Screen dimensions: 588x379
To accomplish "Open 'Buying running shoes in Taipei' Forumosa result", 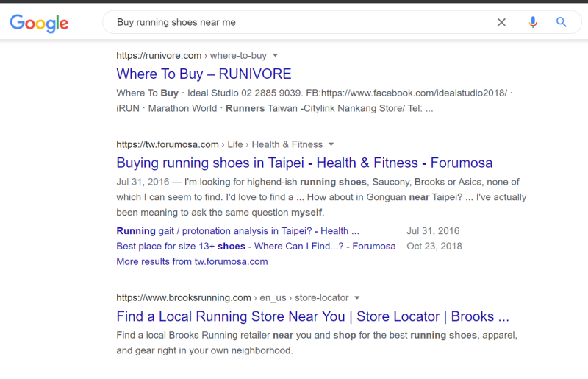I will click(x=304, y=163).
